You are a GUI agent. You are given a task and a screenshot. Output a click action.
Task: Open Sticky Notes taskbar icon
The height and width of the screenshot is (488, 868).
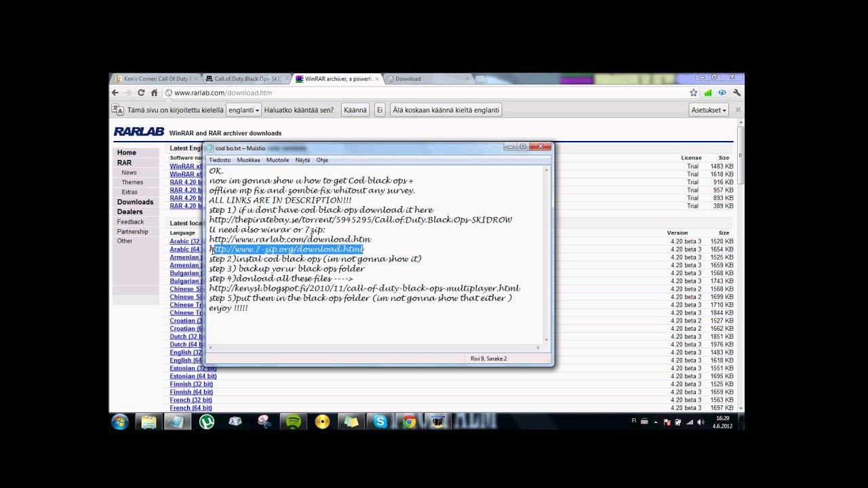[351, 422]
